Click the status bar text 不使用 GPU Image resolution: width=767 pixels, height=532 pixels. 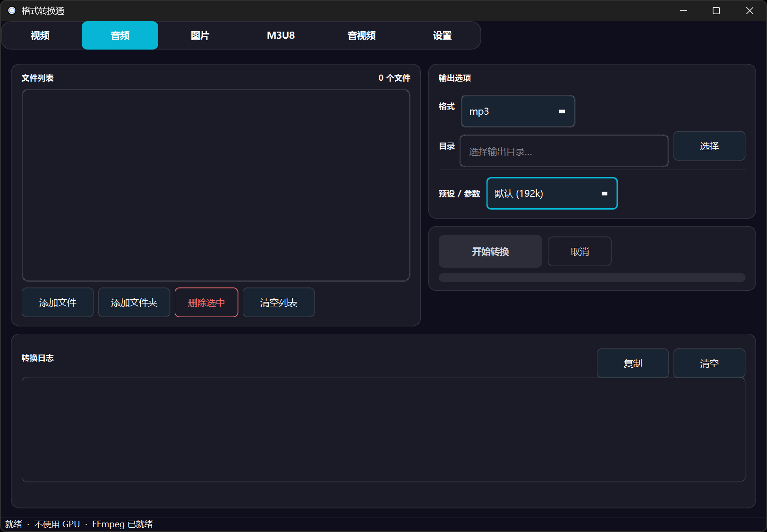[x=57, y=524]
